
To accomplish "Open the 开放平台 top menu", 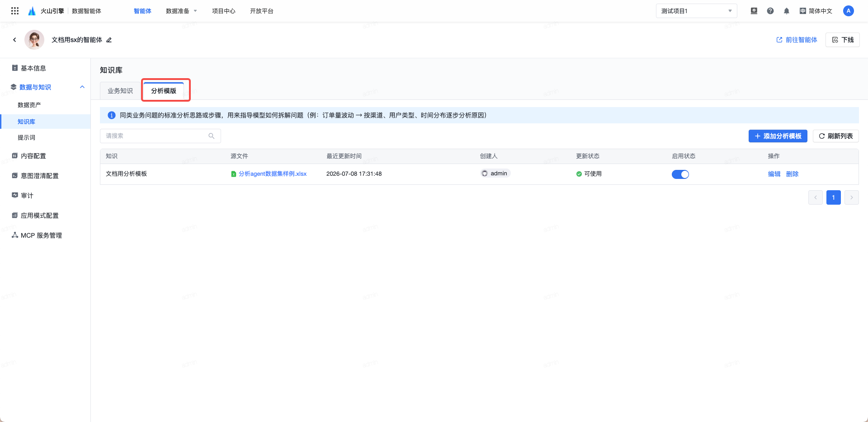I will pos(262,11).
